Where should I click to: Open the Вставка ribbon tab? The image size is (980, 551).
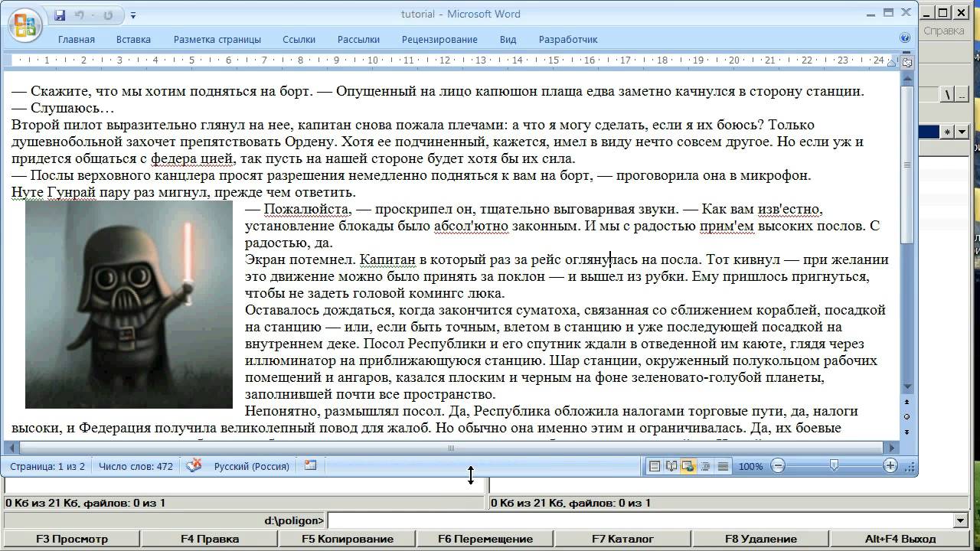[133, 39]
